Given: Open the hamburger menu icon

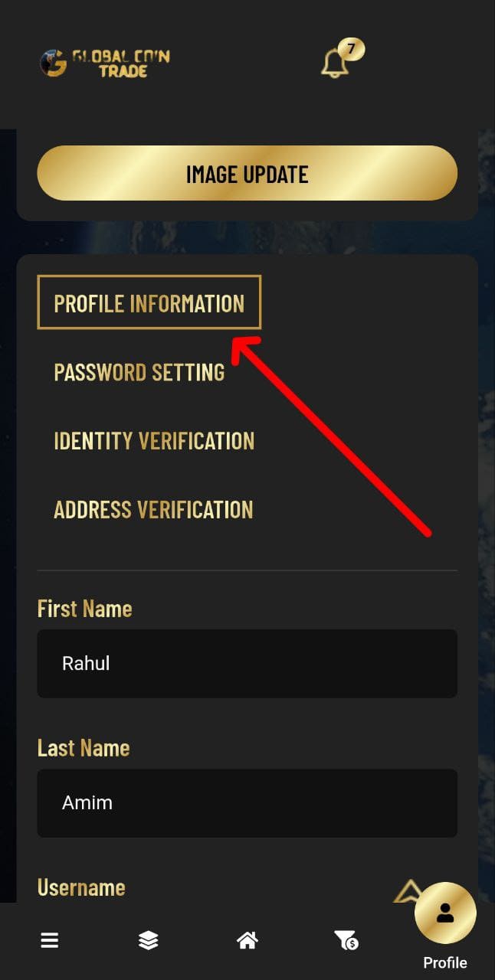Looking at the screenshot, I should pos(50,940).
